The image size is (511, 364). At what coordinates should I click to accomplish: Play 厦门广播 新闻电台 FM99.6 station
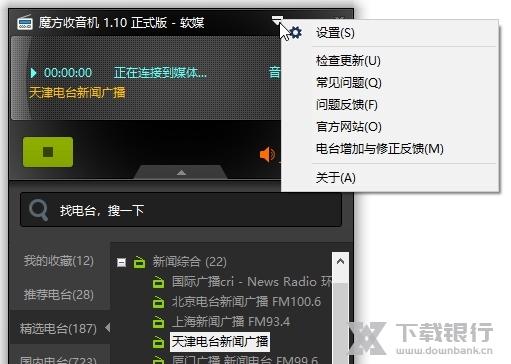tap(245, 360)
